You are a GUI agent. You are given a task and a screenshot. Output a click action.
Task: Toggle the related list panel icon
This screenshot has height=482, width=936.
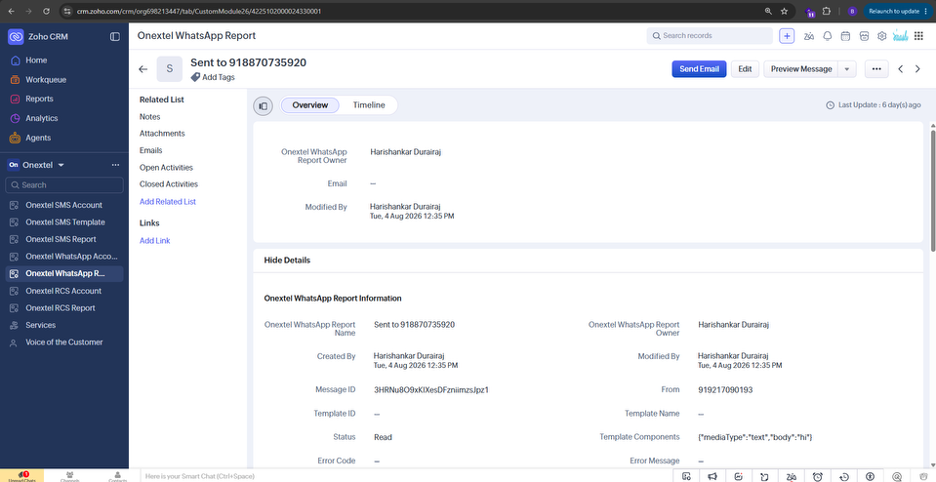[x=263, y=106]
